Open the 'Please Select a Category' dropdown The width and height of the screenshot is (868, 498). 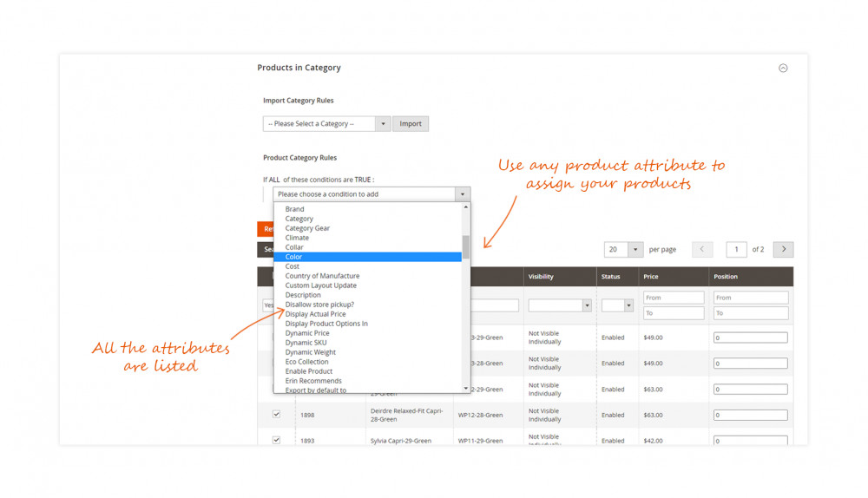[326, 124]
